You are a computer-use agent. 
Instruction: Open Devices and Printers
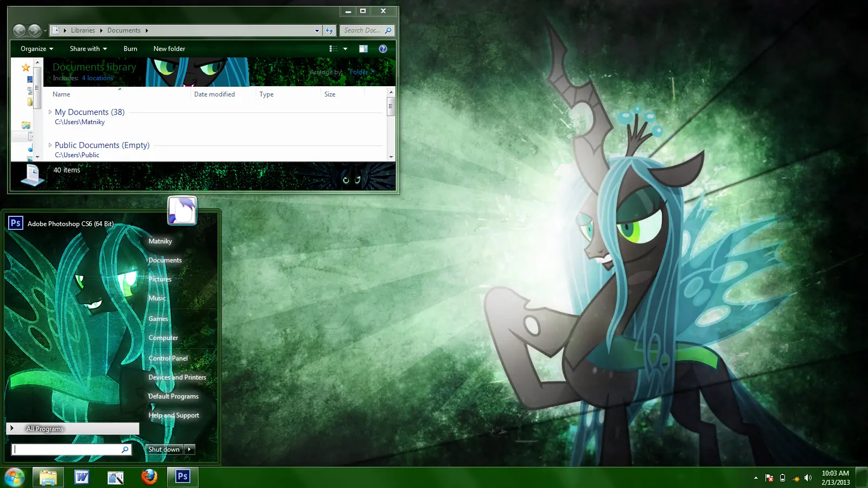[x=177, y=377]
